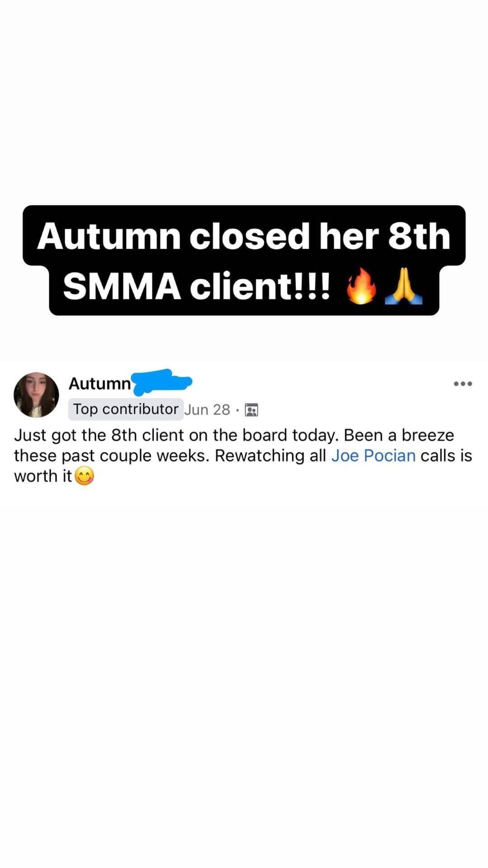Click the fire emoji in the caption
488x868 pixels.
(361, 286)
